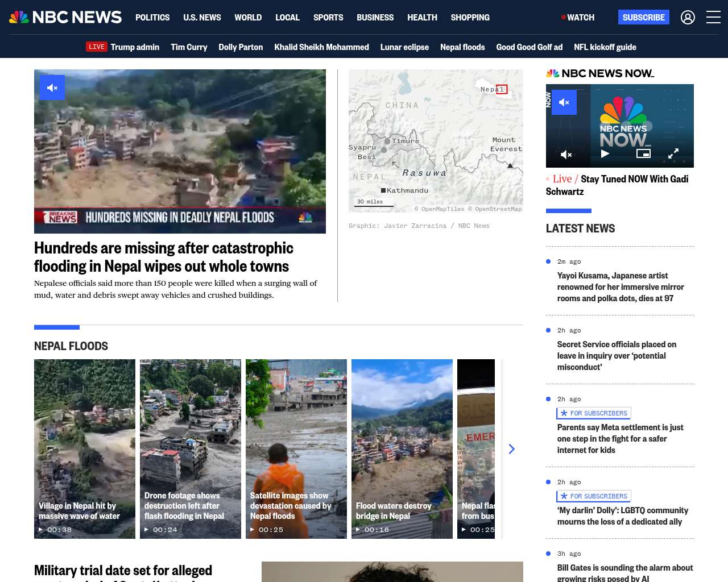
Task: Show next Nepal Floods videos carousel arrow
Action: point(511,449)
